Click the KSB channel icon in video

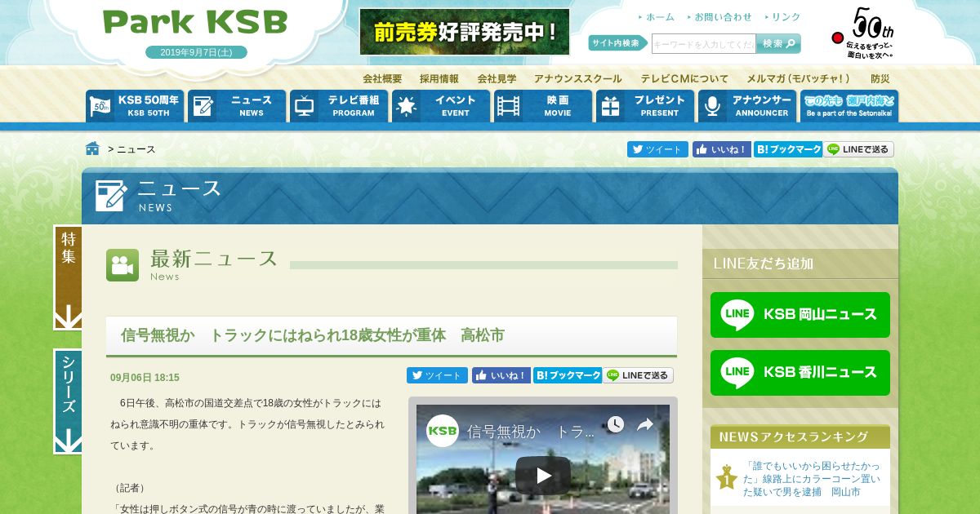443,430
